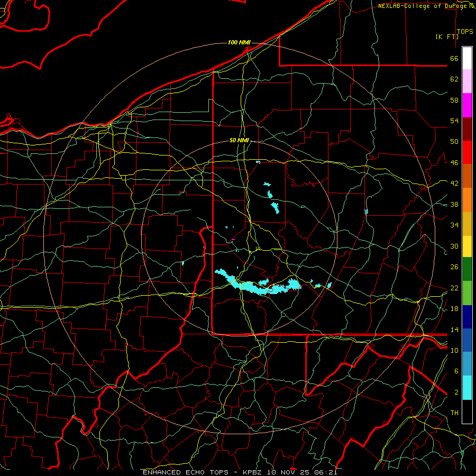
Task: Click the legend value '38'
Action: point(454,204)
